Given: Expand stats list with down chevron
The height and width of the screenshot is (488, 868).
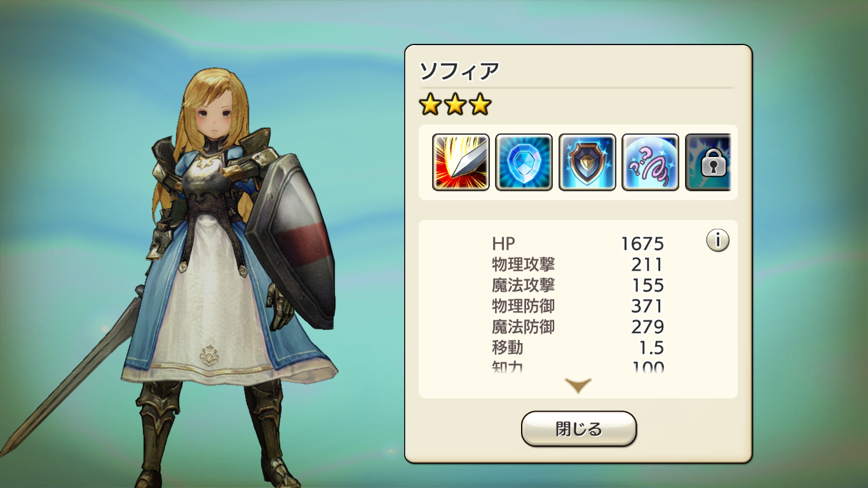Looking at the screenshot, I should pyautogui.click(x=578, y=385).
